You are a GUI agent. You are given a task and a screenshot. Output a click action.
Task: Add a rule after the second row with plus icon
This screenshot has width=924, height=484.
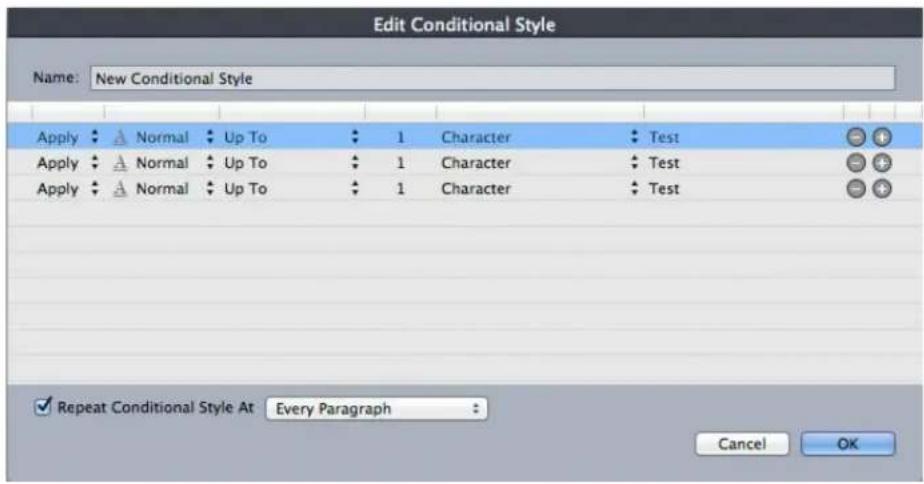tap(882, 163)
